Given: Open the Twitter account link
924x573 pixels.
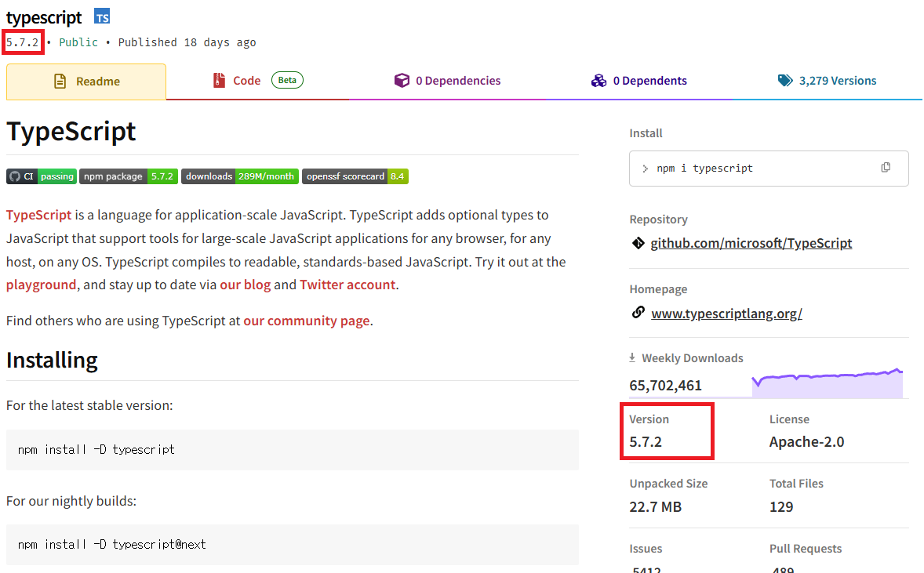Looking at the screenshot, I should (x=347, y=285).
